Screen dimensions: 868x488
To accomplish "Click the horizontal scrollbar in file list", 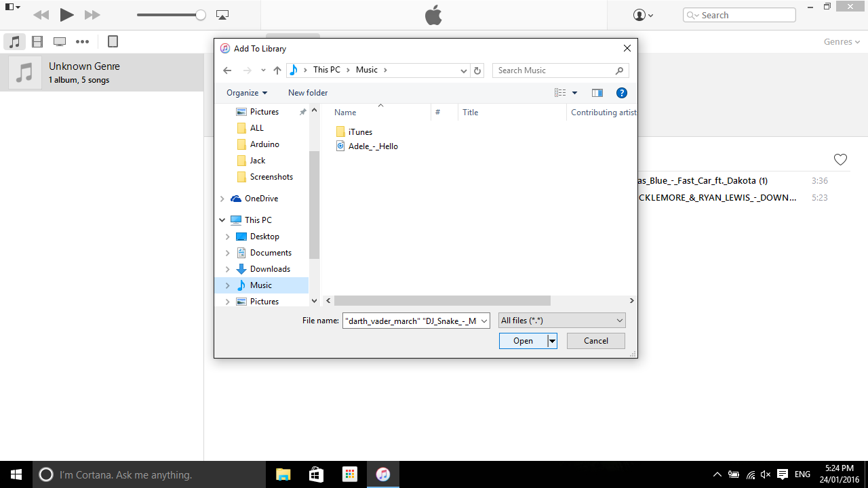I will coord(442,300).
